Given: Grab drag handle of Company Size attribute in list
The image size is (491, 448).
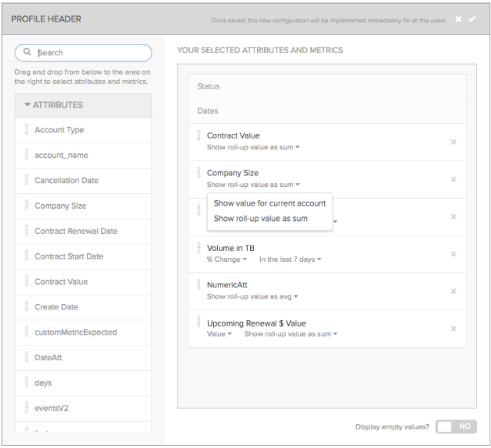Looking at the screenshot, I should (27, 206).
